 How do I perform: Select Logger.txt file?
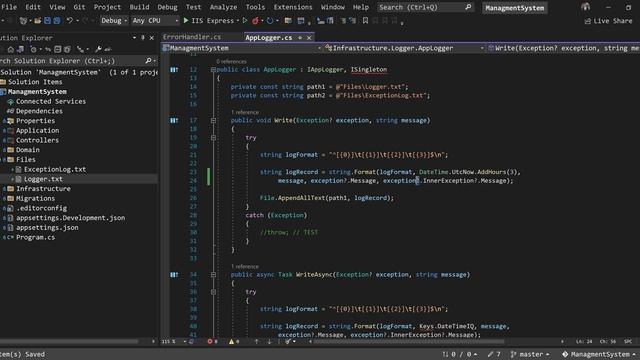click(43, 179)
